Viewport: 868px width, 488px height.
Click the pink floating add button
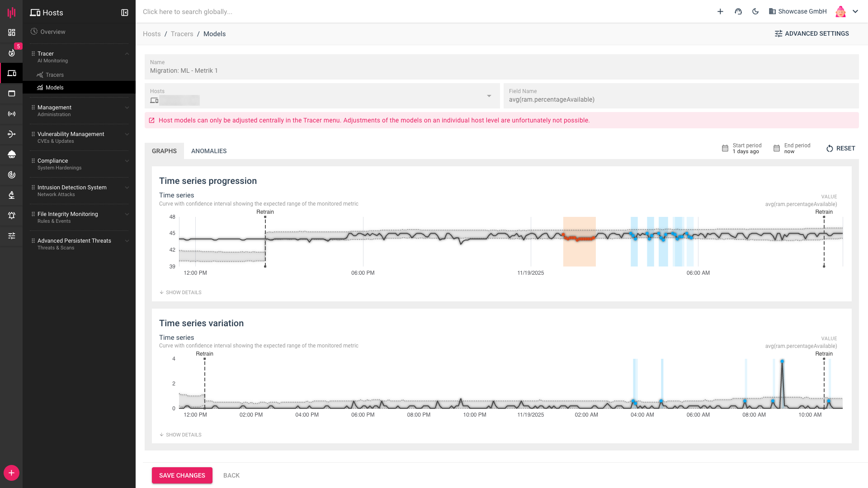[x=11, y=473]
